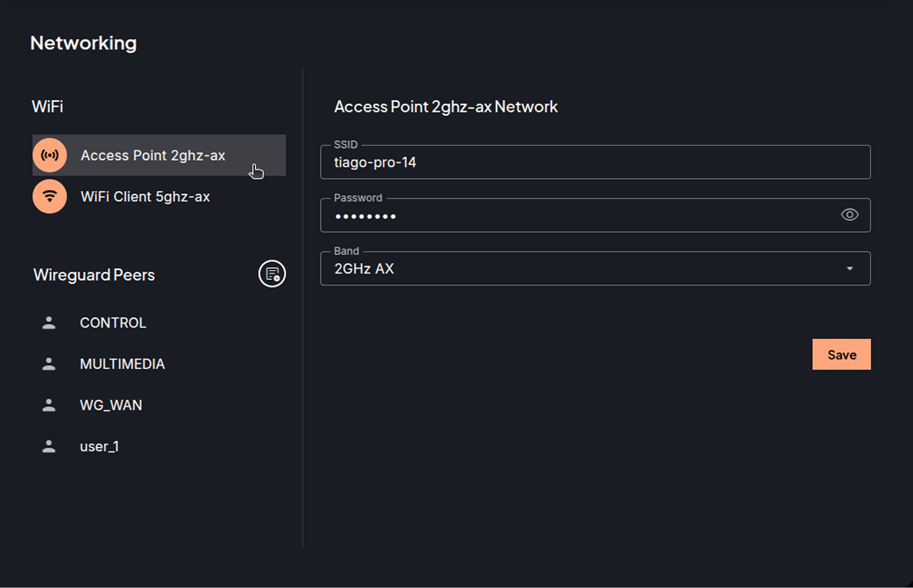Click the Wireguard Peers heading
This screenshot has height=588, width=913.
[x=94, y=275]
